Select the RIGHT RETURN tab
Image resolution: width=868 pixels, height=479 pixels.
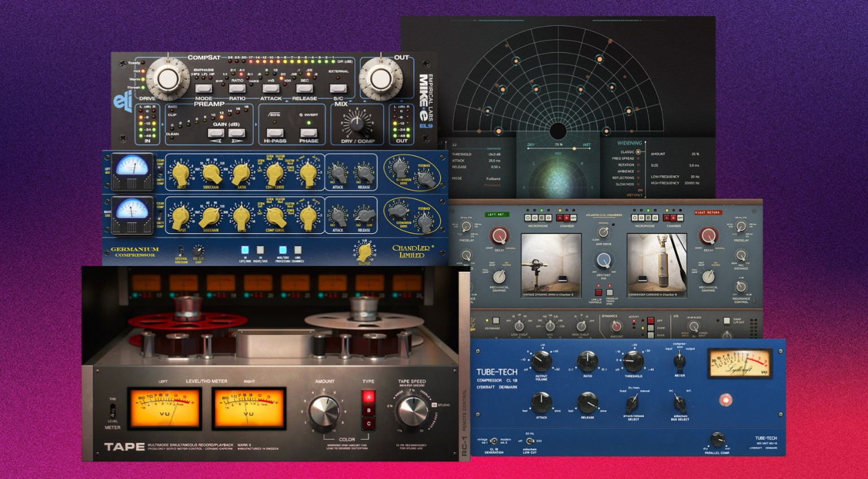point(708,212)
